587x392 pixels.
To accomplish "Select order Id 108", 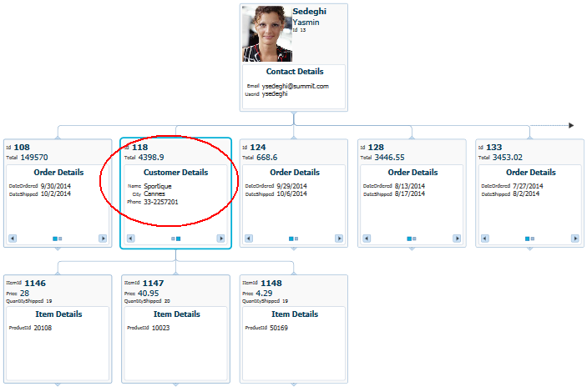I will click(x=22, y=148).
